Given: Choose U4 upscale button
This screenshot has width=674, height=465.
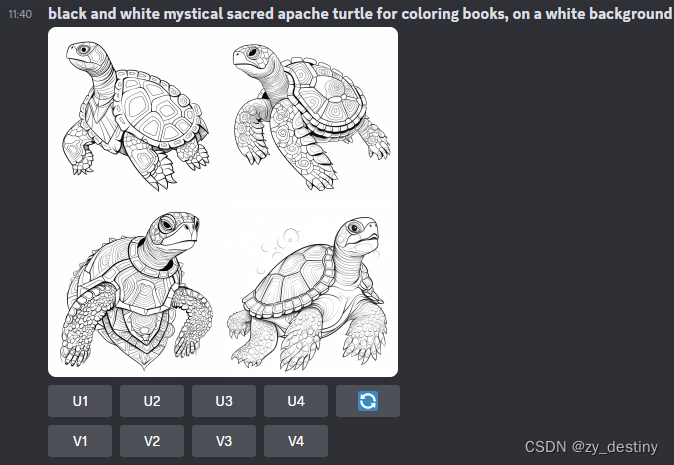Looking at the screenshot, I should coord(296,401).
